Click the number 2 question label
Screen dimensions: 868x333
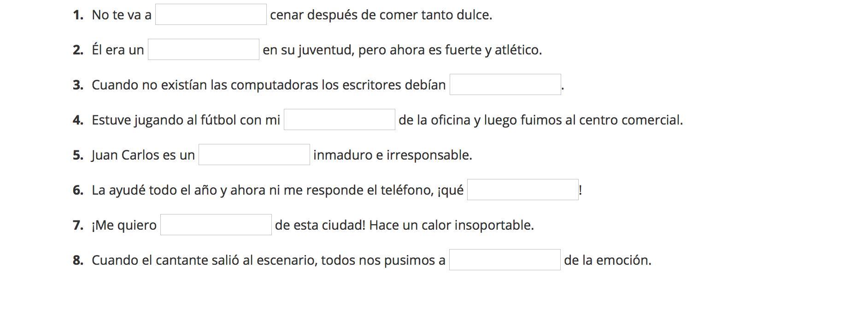pyautogui.click(x=78, y=50)
